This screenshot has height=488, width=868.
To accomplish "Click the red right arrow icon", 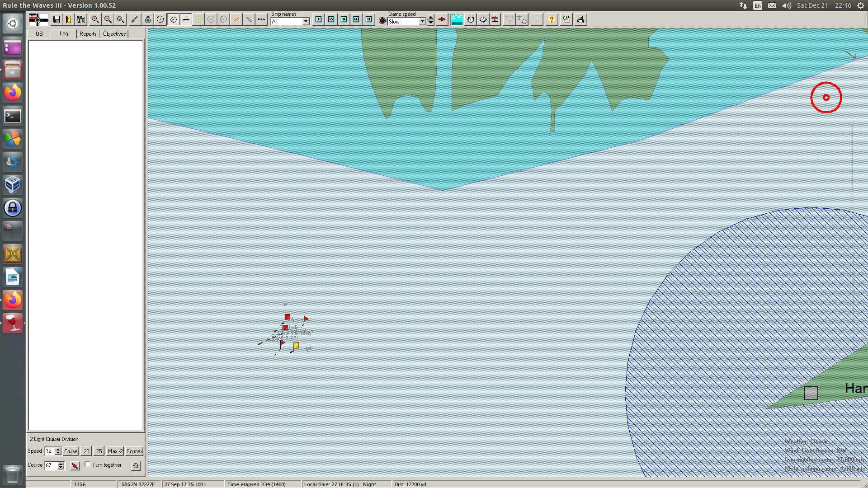I will (442, 19).
